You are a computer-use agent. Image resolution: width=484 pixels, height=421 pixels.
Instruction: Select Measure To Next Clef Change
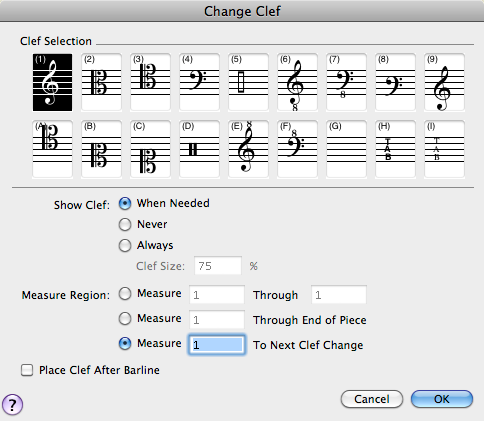(125, 344)
